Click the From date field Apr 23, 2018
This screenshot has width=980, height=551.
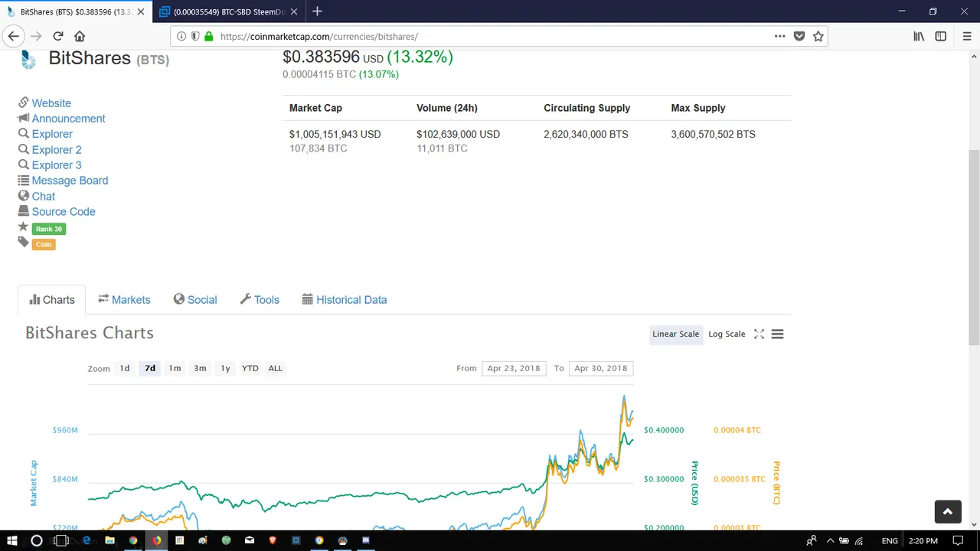(514, 369)
